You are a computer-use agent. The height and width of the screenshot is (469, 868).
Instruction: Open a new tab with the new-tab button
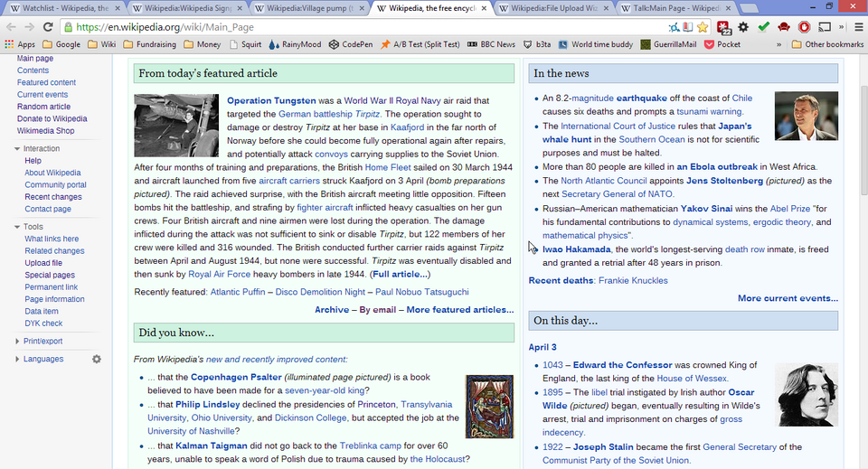pos(749,8)
